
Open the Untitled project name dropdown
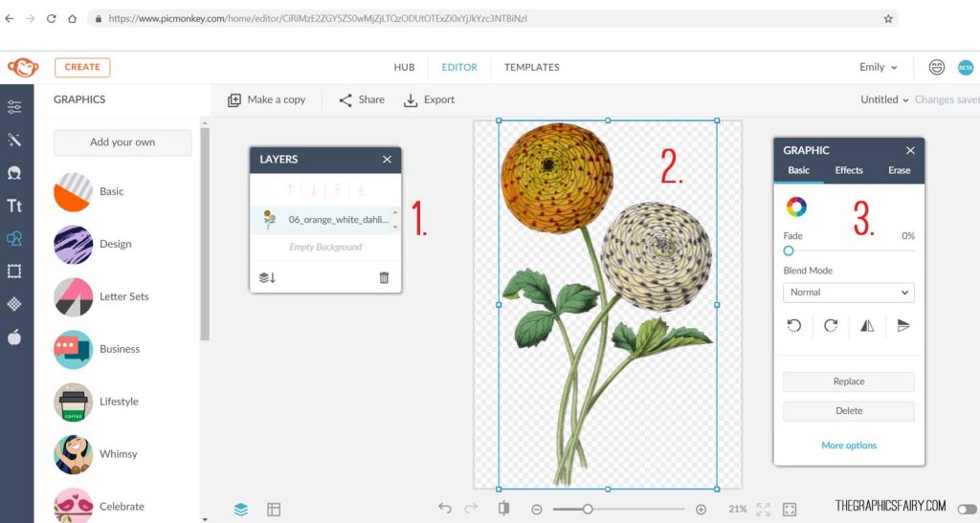(884, 99)
